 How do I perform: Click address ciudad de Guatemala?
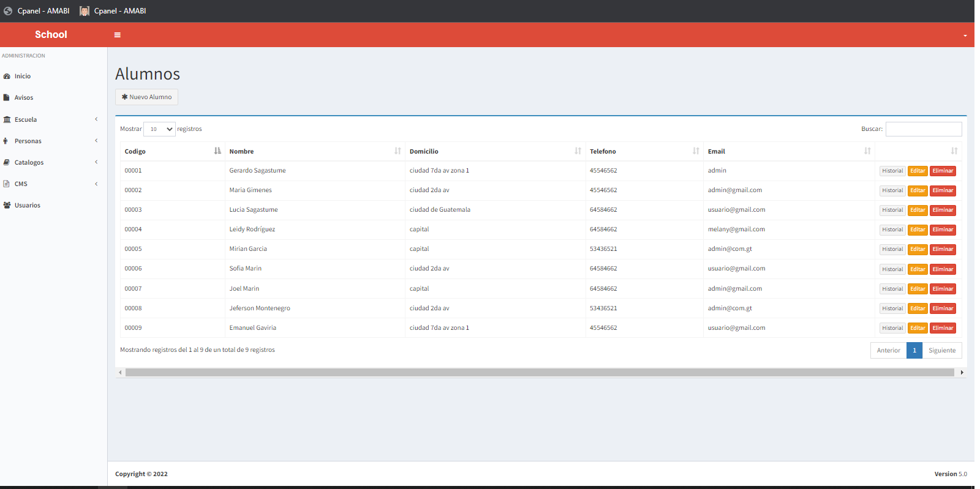(440, 210)
